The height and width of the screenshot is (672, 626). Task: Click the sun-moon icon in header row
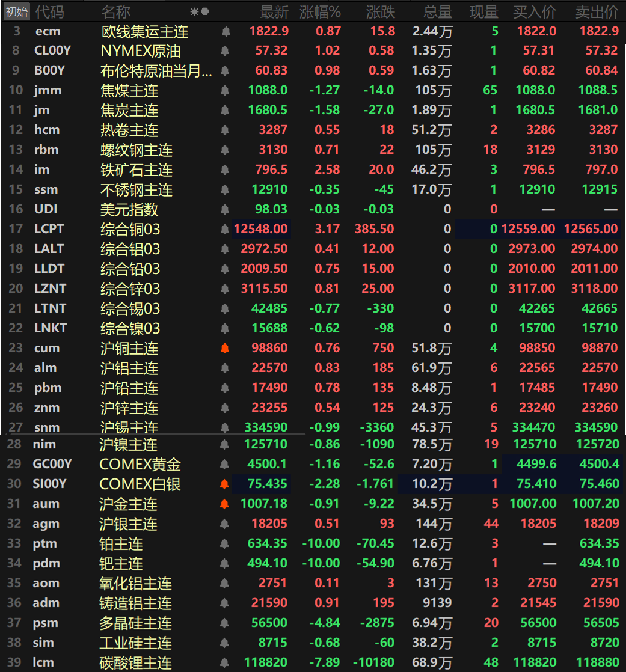199,11
